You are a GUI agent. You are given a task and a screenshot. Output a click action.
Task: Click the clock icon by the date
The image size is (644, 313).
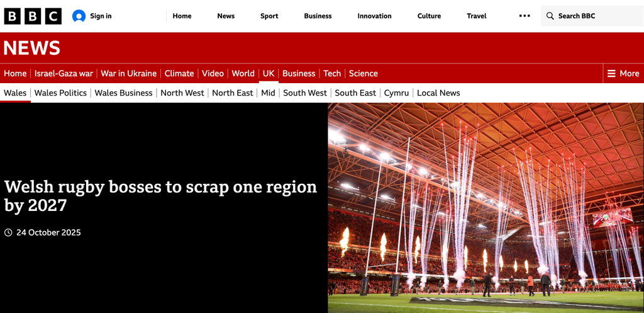tap(8, 233)
